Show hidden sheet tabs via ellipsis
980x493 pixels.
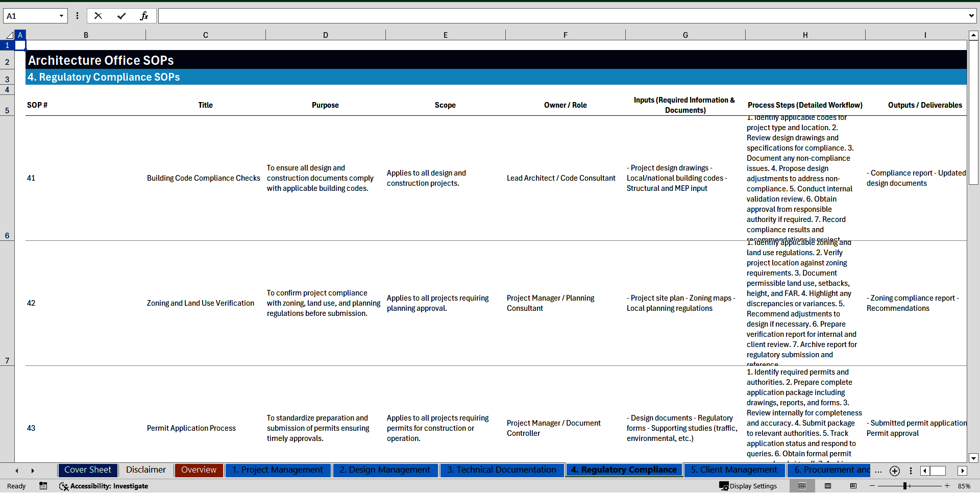878,471
